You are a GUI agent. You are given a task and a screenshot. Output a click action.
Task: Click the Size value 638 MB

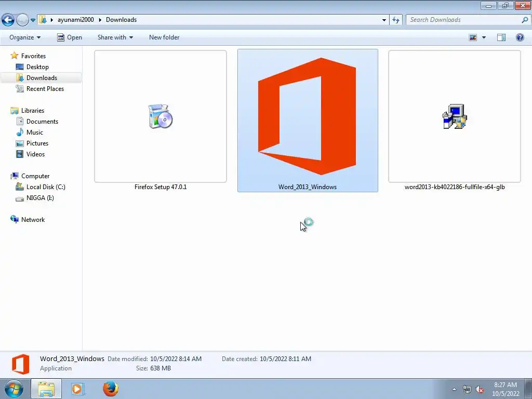[x=161, y=368]
